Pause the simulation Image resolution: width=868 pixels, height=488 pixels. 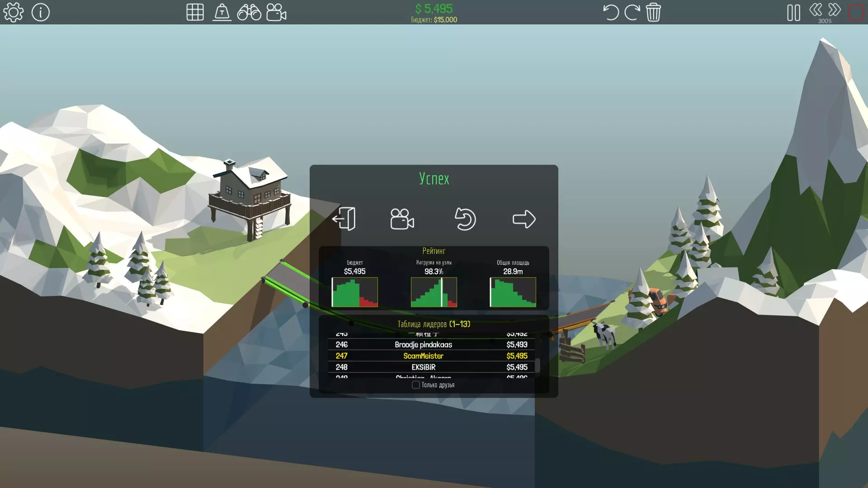793,12
